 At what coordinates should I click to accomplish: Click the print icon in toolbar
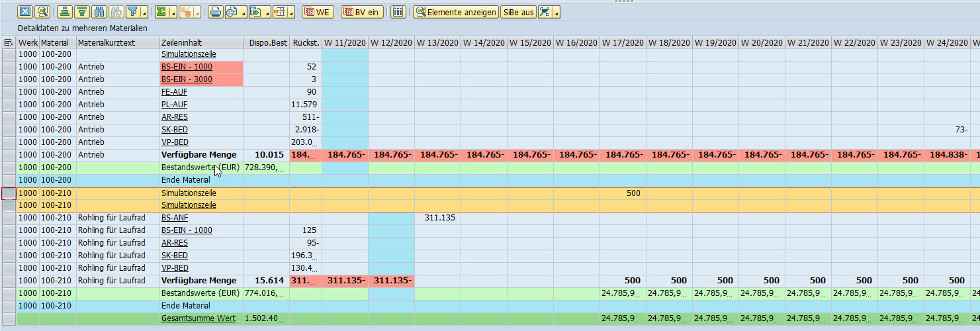(215, 12)
